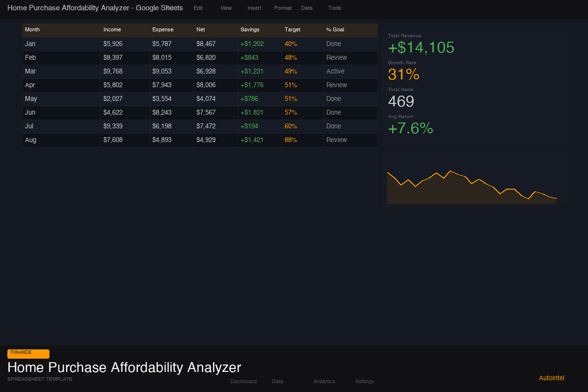Click the orange trend area chart
The width and height of the screenshot is (588, 392).
(x=472, y=187)
